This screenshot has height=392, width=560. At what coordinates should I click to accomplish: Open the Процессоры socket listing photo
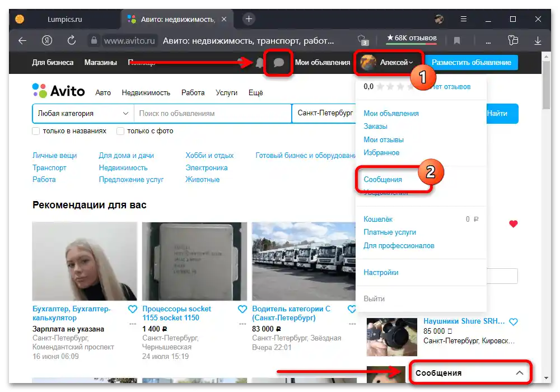pos(194,262)
